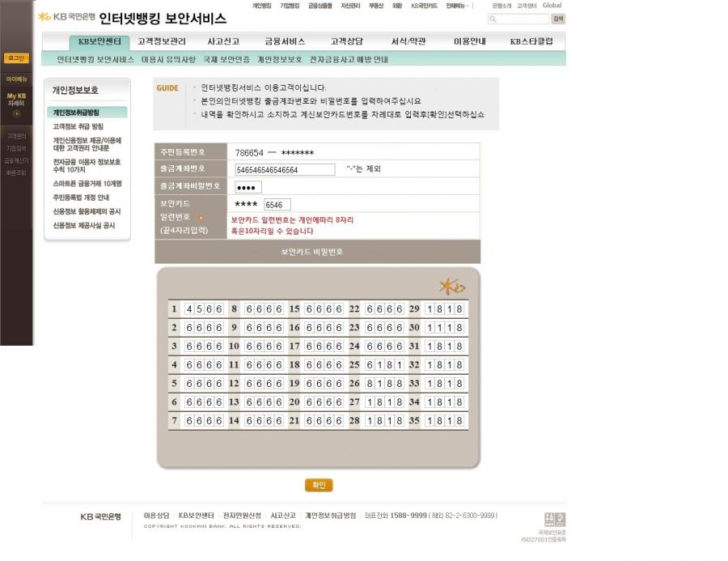Expand the 전체메뉴 dropdown
728x561 pixels.
[x=458, y=6]
